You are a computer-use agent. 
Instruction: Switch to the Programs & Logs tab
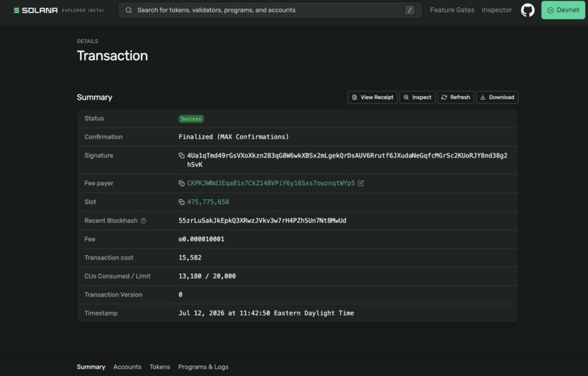point(204,367)
